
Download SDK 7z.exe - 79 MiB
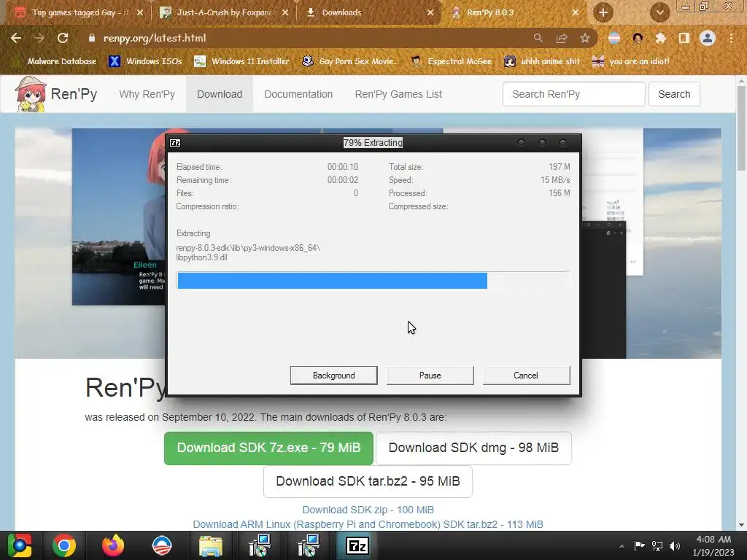click(268, 448)
